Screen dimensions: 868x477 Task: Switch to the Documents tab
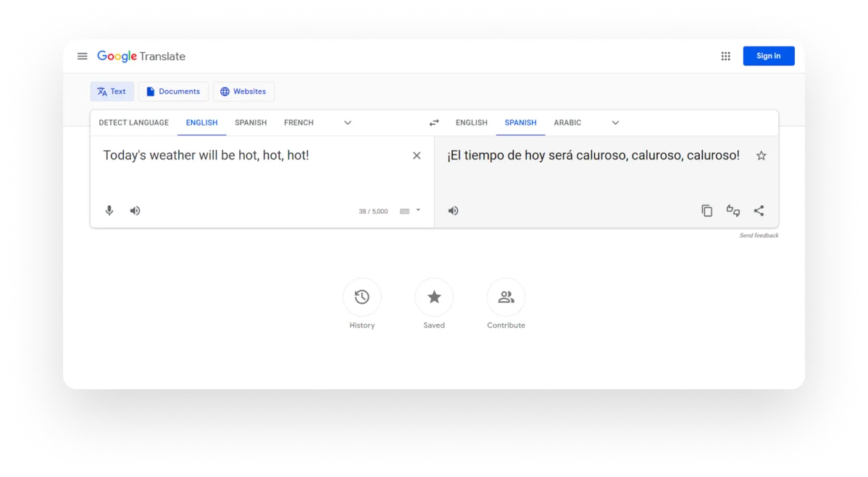point(173,91)
